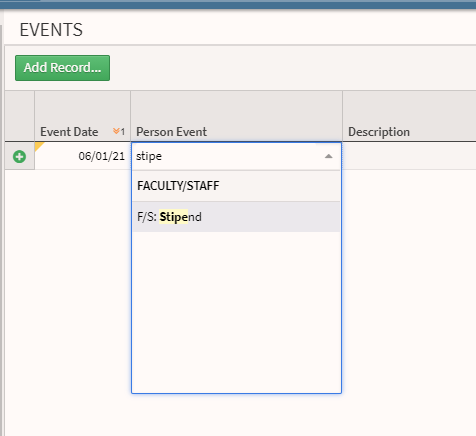Click the EVENTS section title
The height and width of the screenshot is (436, 476).
(x=51, y=30)
